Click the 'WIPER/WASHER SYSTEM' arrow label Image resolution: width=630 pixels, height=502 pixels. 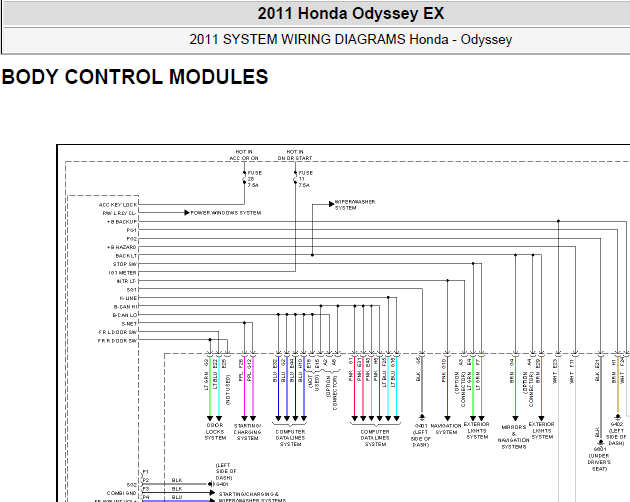click(355, 205)
